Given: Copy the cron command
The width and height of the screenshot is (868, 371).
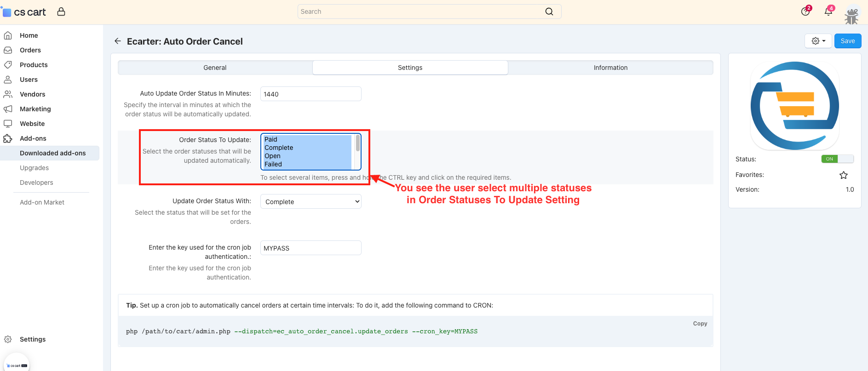Looking at the screenshot, I should click(700, 324).
